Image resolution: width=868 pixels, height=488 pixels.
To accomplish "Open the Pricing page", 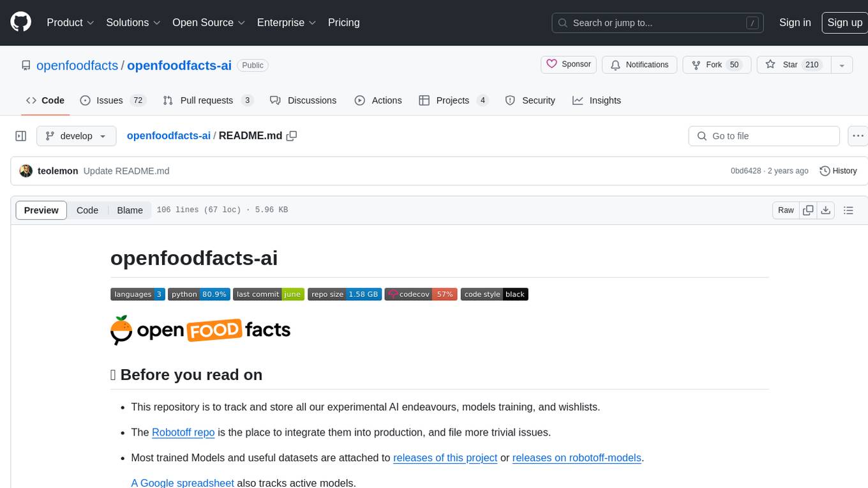I will point(343,22).
